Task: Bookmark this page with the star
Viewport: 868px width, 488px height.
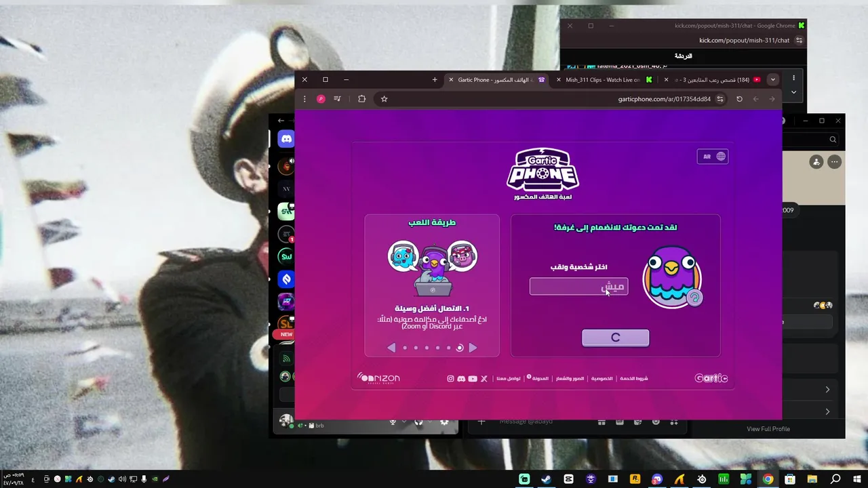Action: click(x=384, y=99)
